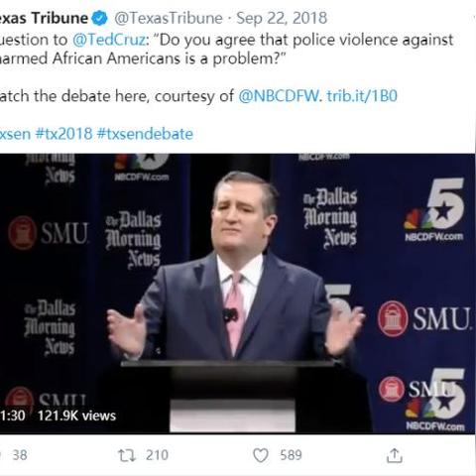Open the #tx2018 hashtag
This screenshot has height=476, width=476.
point(63,134)
